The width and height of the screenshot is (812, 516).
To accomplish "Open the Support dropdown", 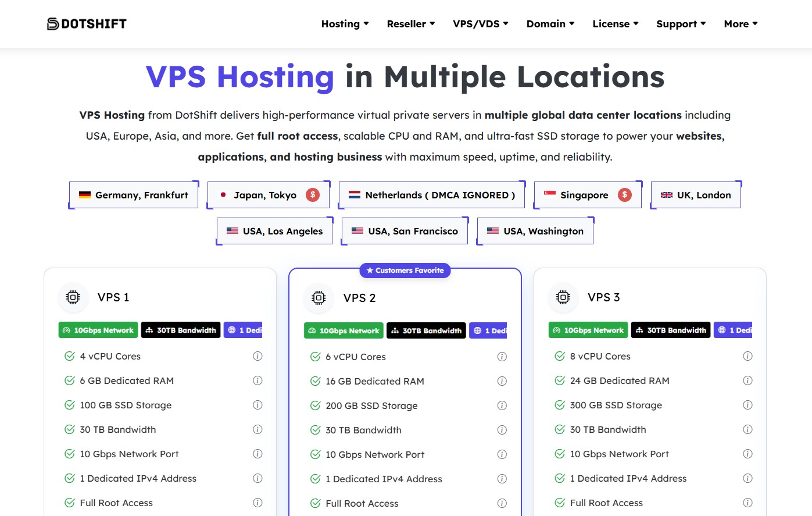I will coord(681,24).
